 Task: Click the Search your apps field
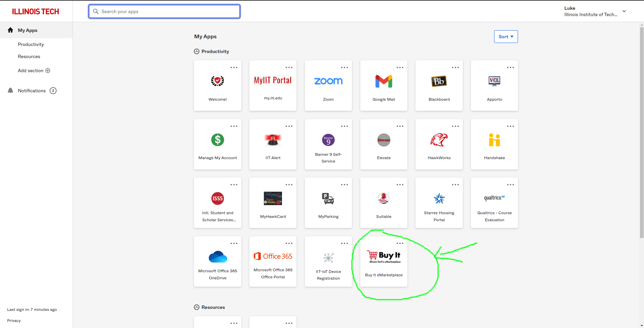pos(164,11)
